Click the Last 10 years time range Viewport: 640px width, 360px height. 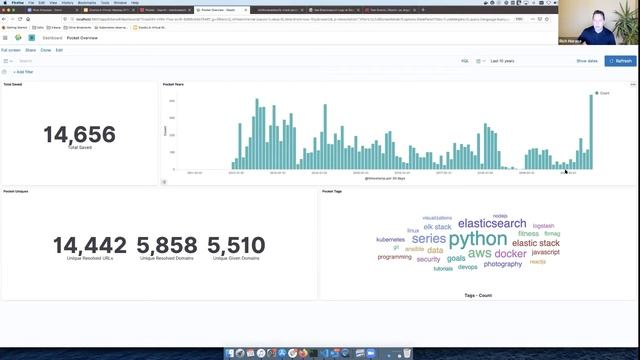[502, 61]
